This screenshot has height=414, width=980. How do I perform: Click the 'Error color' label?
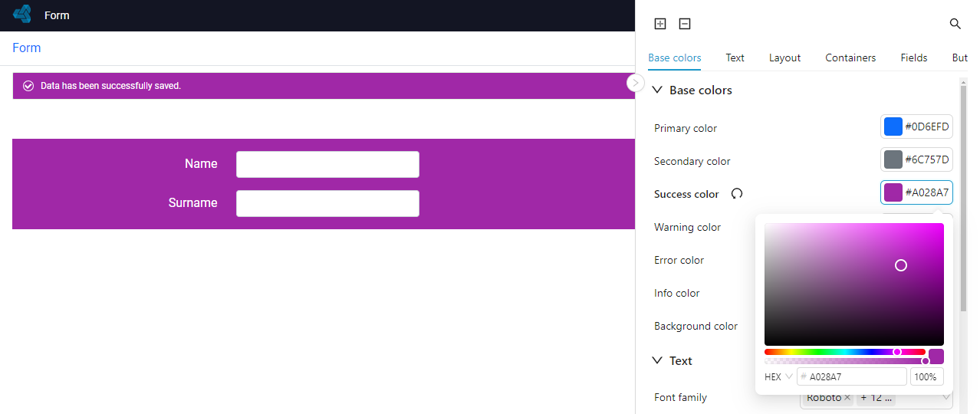(679, 260)
